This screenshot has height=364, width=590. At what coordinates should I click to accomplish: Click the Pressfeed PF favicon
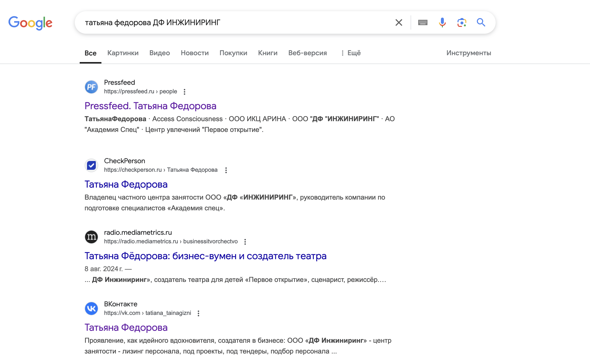(91, 87)
